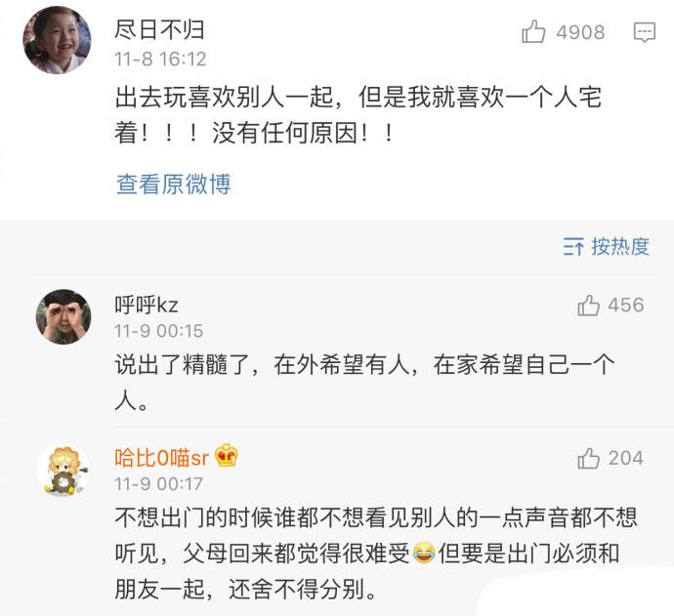Click the 204 like count

(625, 458)
